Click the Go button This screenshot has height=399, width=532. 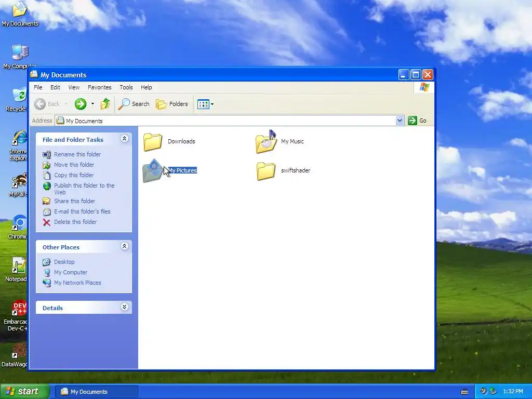[417, 121]
